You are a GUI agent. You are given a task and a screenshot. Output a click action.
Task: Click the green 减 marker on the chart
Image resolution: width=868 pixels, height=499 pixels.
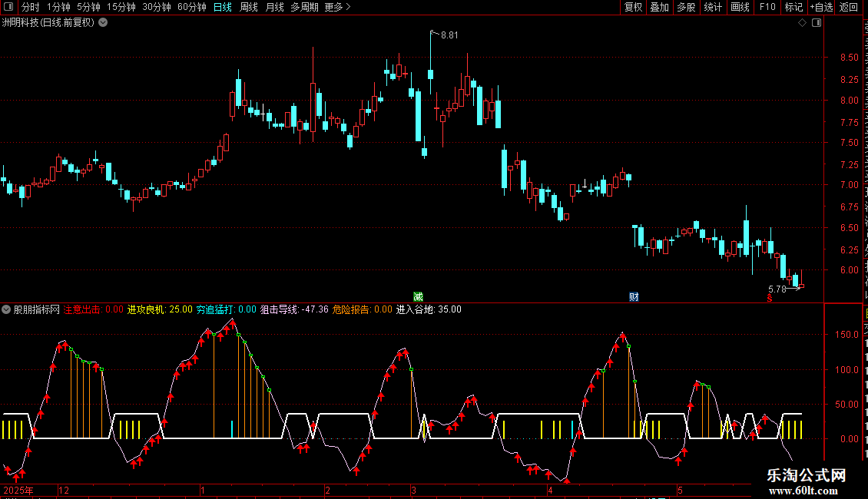coord(418,297)
